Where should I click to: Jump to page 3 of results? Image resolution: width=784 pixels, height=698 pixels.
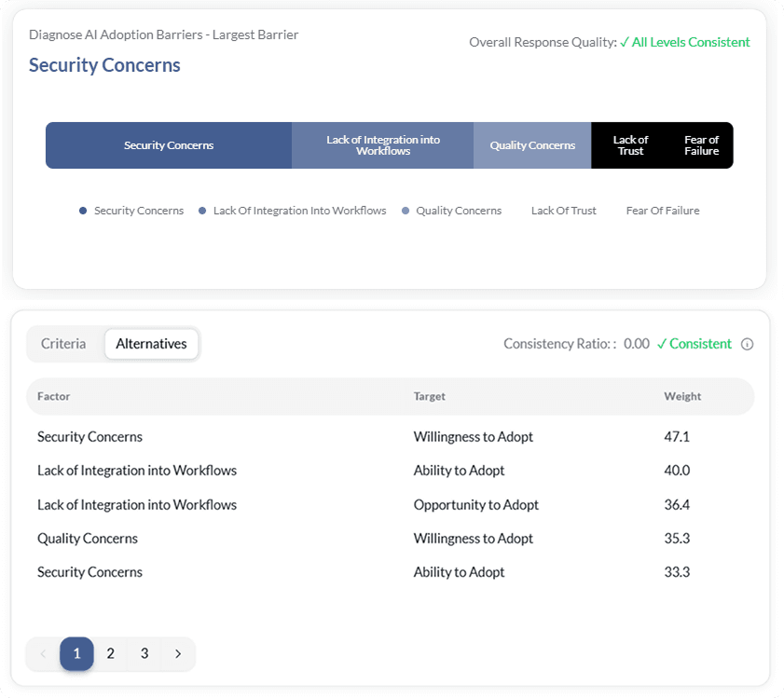pos(144,653)
